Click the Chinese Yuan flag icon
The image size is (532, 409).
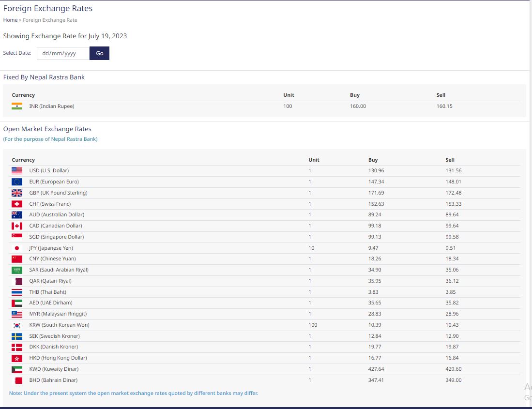(x=16, y=259)
